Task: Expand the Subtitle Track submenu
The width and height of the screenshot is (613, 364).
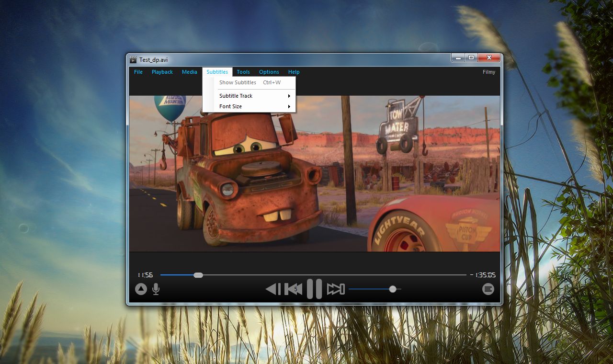Action: [249, 96]
